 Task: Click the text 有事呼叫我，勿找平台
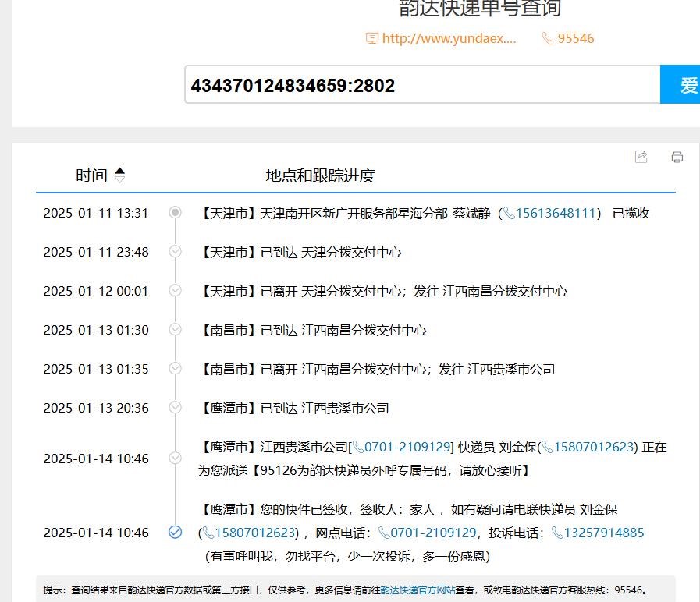[272, 556]
